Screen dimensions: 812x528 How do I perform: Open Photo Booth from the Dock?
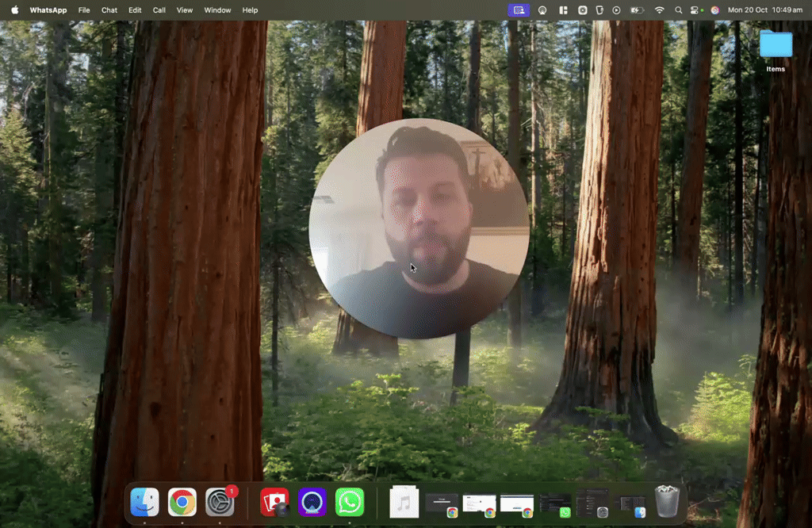coord(274,502)
